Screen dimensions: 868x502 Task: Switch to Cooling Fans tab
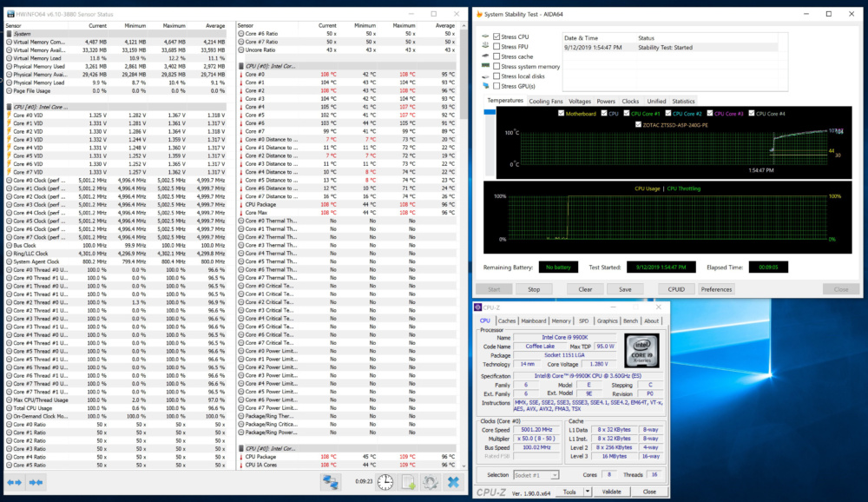pyautogui.click(x=545, y=102)
